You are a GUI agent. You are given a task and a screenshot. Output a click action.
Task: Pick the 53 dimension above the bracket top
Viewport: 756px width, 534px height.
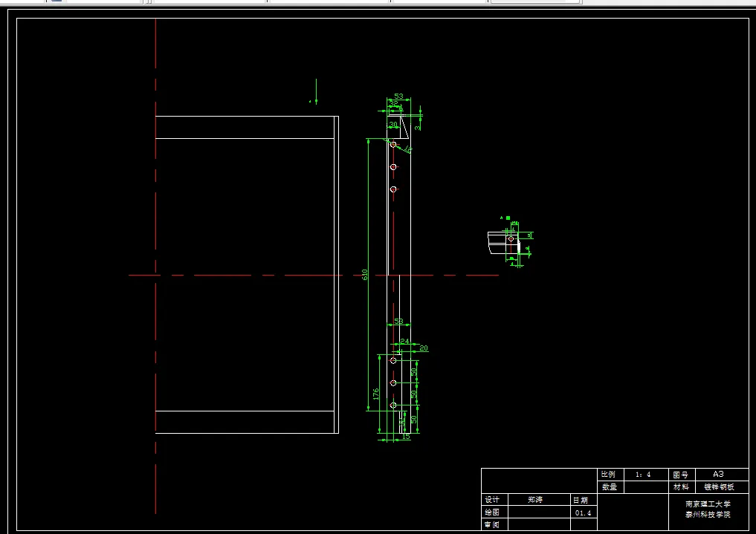398,97
